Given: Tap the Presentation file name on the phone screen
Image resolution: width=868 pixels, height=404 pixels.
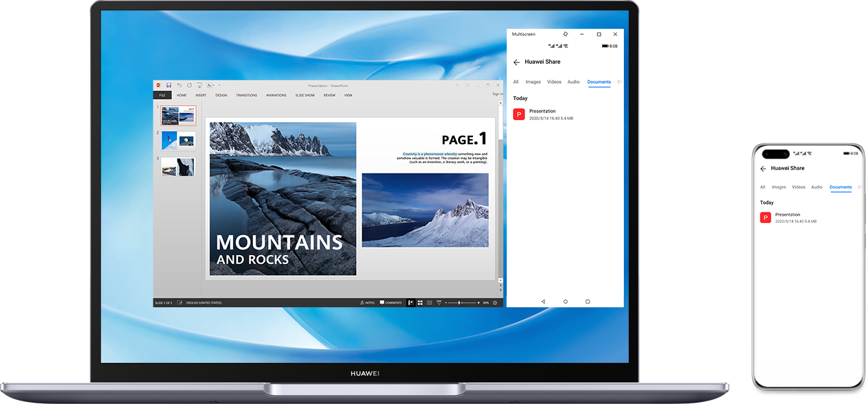Looking at the screenshot, I should point(788,215).
